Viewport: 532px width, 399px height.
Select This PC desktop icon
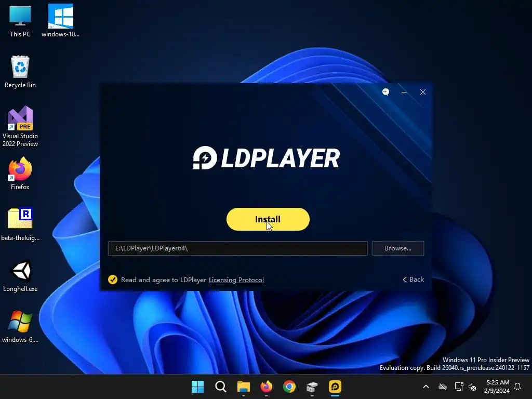(20, 21)
